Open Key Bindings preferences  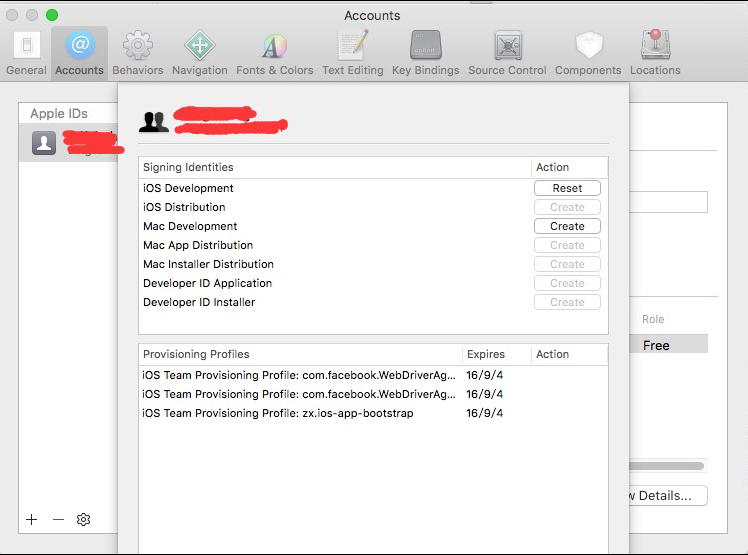click(425, 53)
